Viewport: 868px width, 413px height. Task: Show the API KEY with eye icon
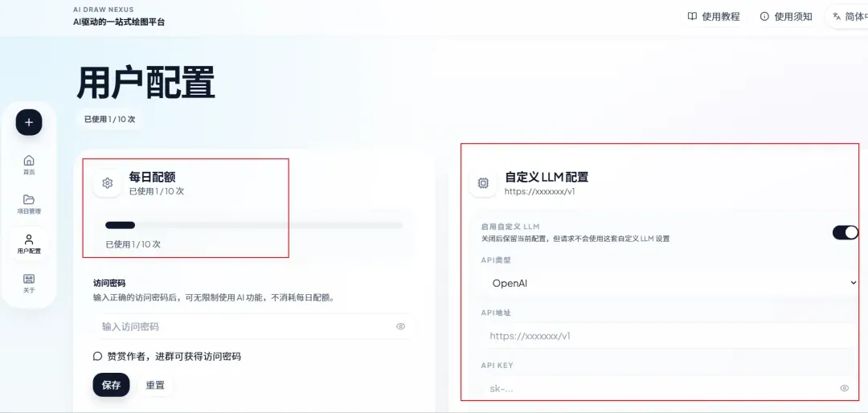(x=844, y=388)
